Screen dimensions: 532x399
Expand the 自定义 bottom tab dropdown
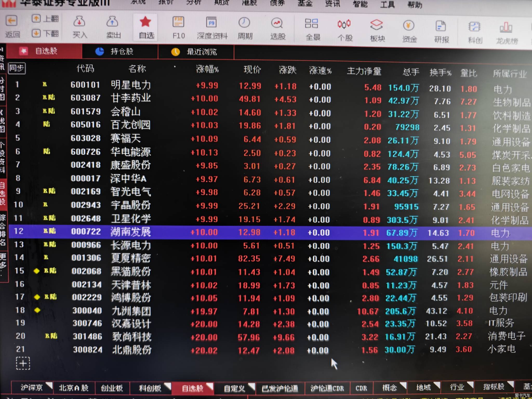tap(251, 387)
